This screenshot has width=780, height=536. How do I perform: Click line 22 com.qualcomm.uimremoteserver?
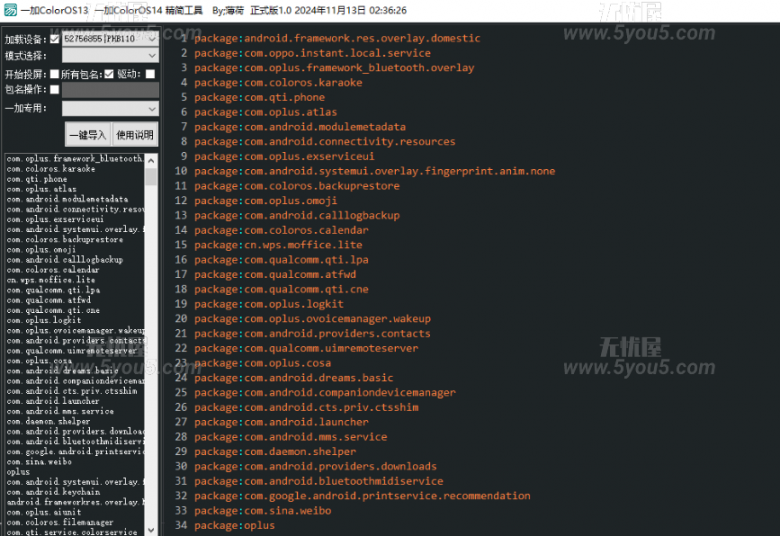click(x=306, y=348)
